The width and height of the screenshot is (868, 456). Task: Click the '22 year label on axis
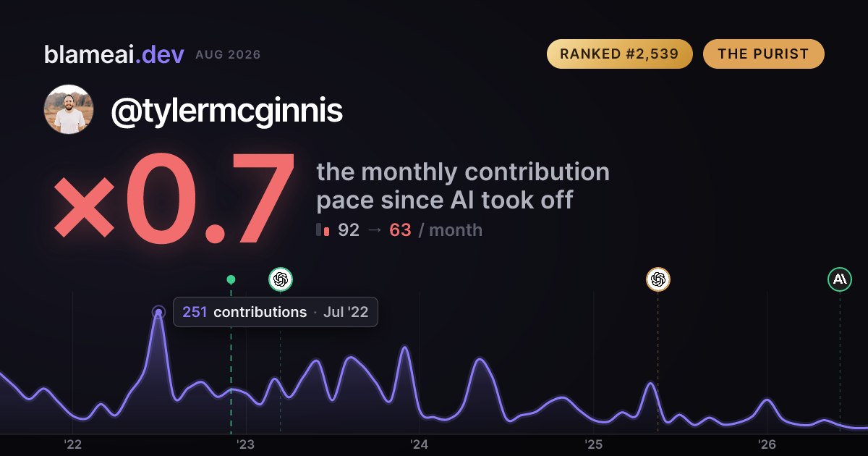[72, 444]
